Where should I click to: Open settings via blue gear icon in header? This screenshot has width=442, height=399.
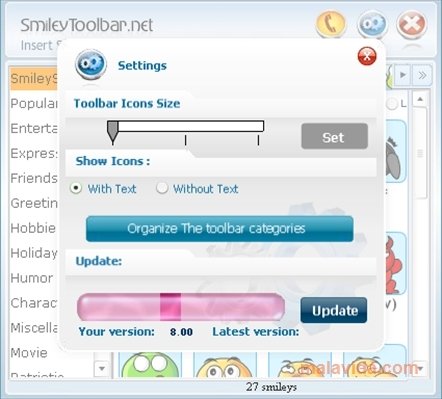pyautogui.click(x=372, y=24)
